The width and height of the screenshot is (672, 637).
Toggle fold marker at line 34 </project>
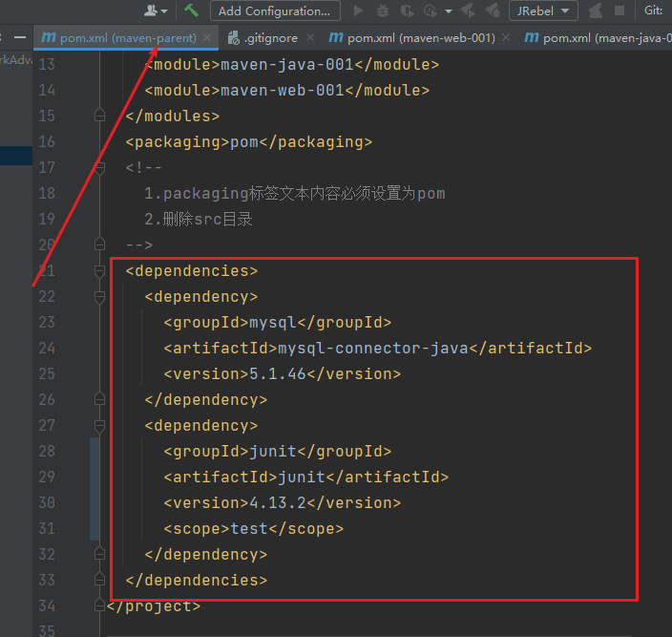point(99,605)
